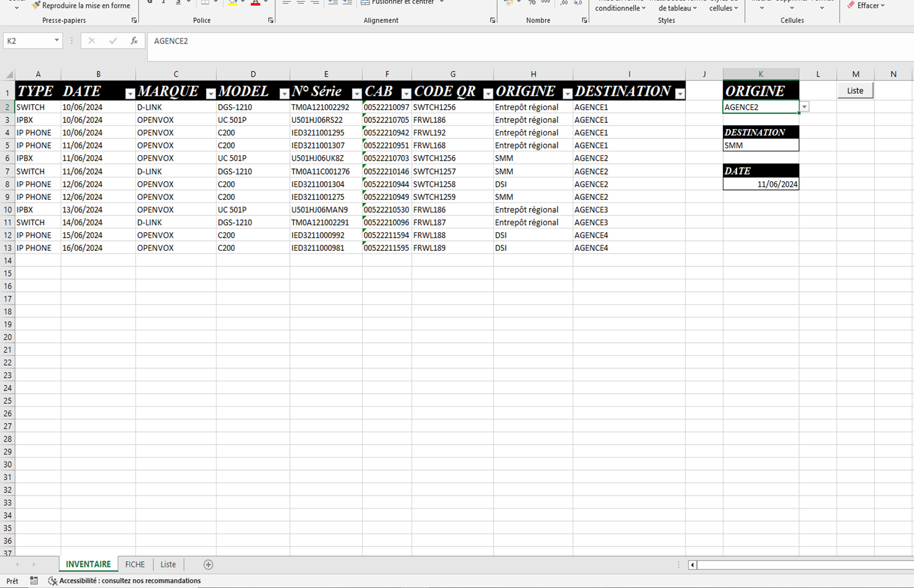Click the red font color button
This screenshot has height=588, width=914.
tap(255, 3)
